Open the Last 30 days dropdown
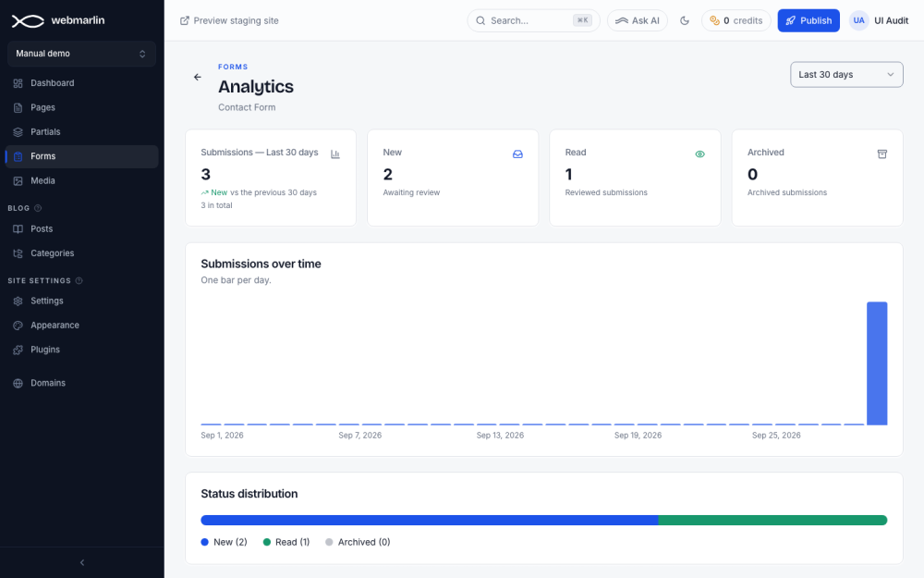 click(x=846, y=75)
